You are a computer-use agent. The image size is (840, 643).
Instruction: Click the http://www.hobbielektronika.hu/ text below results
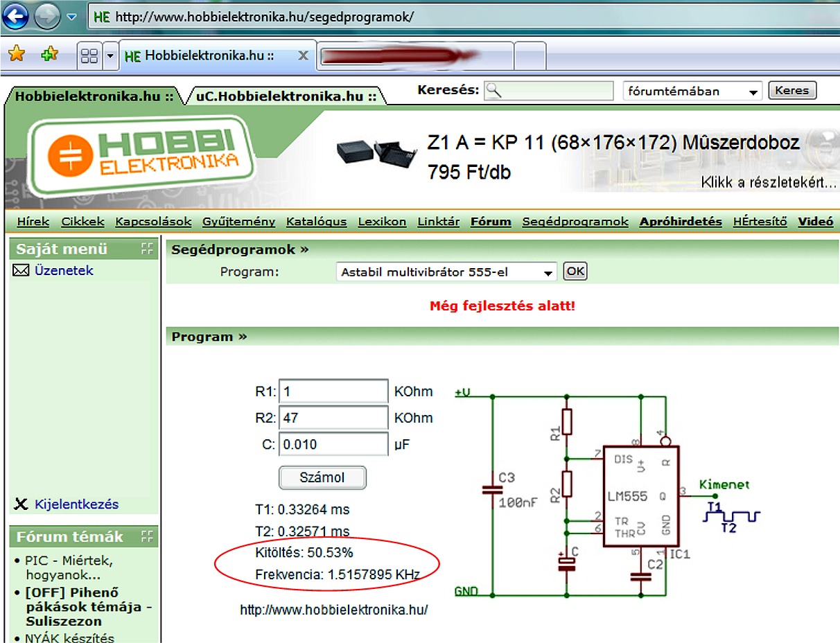click(x=334, y=610)
